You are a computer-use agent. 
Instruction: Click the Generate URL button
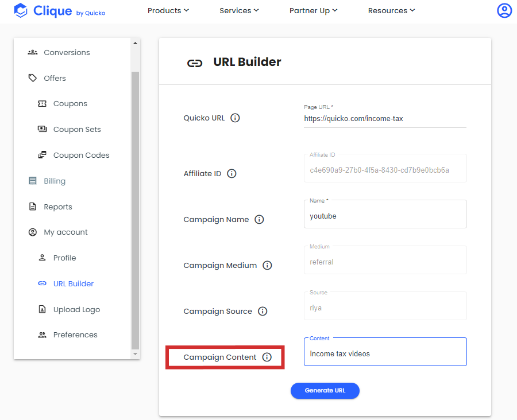tap(325, 391)
